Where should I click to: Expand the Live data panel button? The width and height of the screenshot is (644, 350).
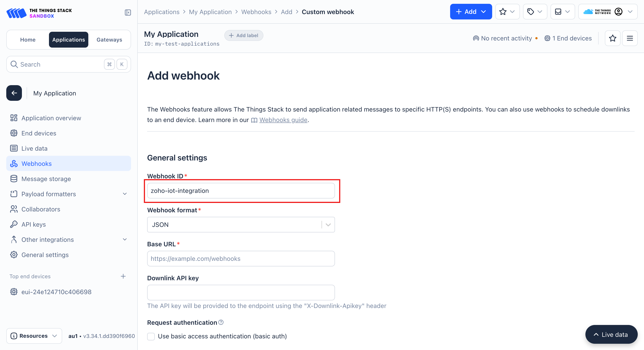pos(611,335)
